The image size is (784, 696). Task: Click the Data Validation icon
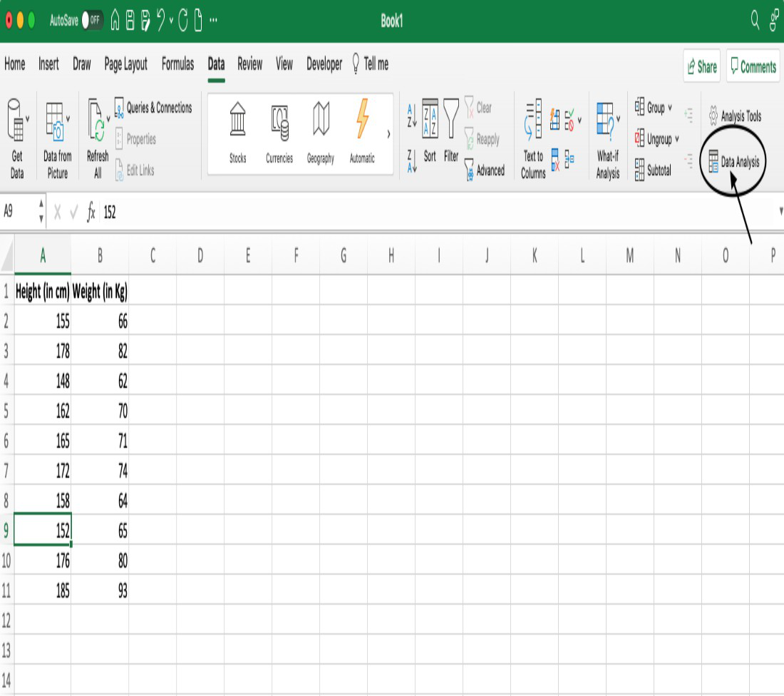(569, 120)
